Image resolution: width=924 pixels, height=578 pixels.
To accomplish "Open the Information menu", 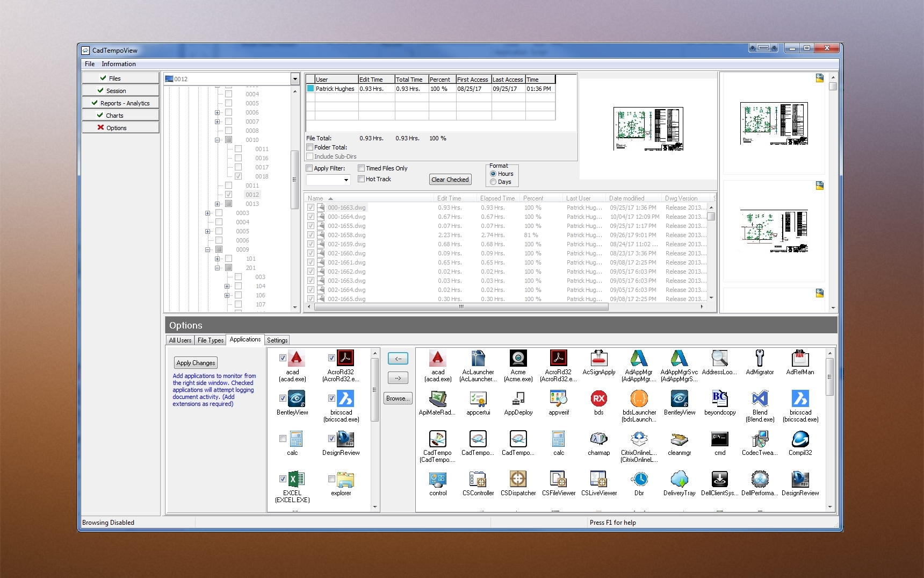I will tap(119, 64).
